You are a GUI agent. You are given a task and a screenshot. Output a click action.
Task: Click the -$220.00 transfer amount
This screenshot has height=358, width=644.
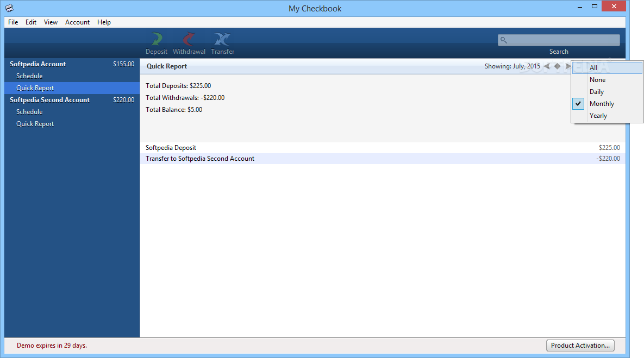pyautogui.click(x=608, y=159)
